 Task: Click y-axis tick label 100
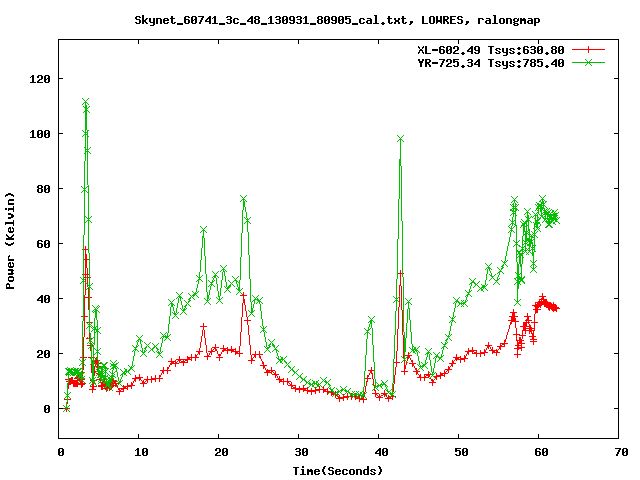point(40,134)
